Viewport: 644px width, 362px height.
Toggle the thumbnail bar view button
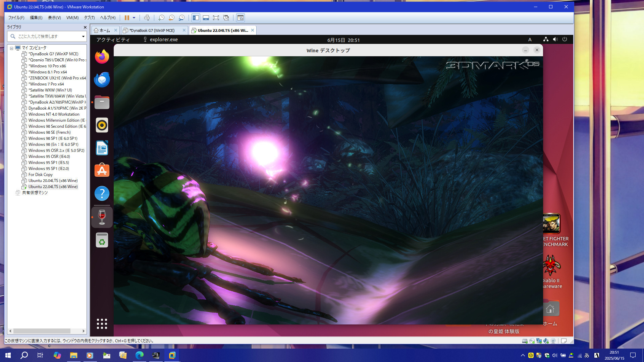click(206, 18)
